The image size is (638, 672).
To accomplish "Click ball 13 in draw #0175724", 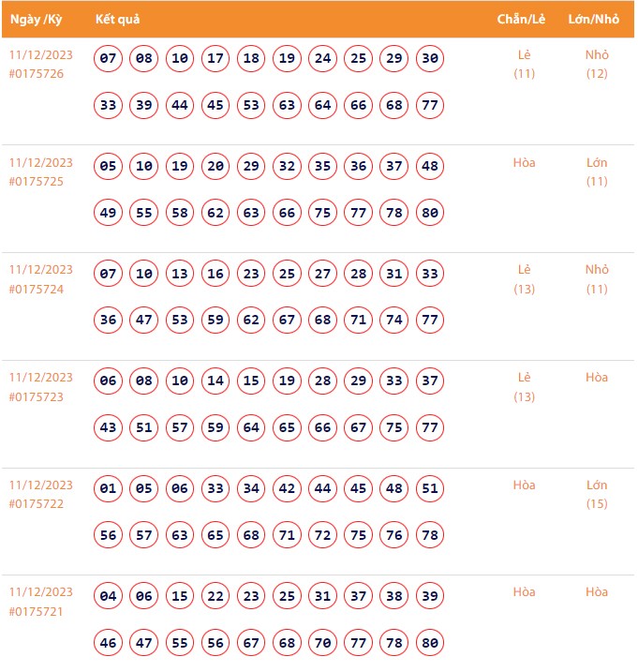I will (180, 275).
